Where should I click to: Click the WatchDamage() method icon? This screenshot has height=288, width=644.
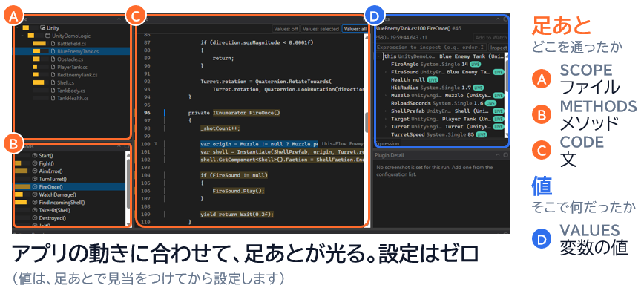point(34,194)
